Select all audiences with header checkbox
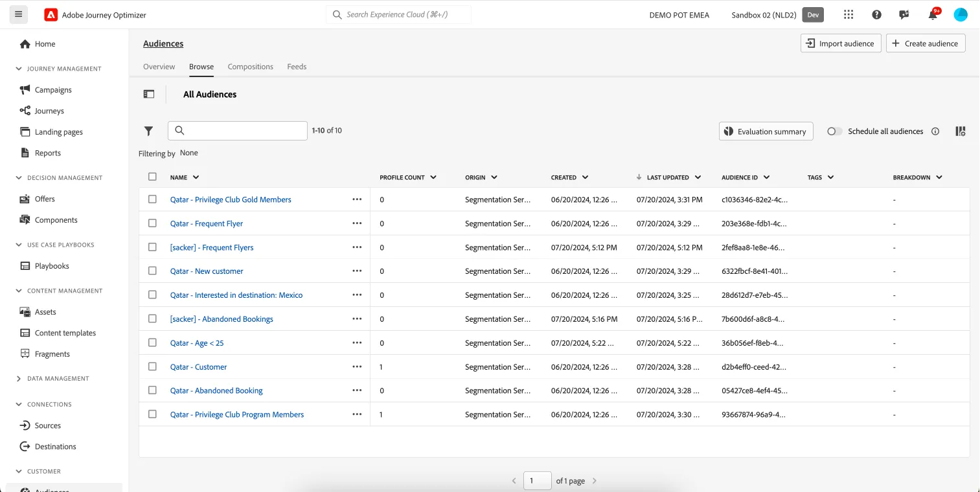Screen dimensions: 980x492 coord(152,177)
